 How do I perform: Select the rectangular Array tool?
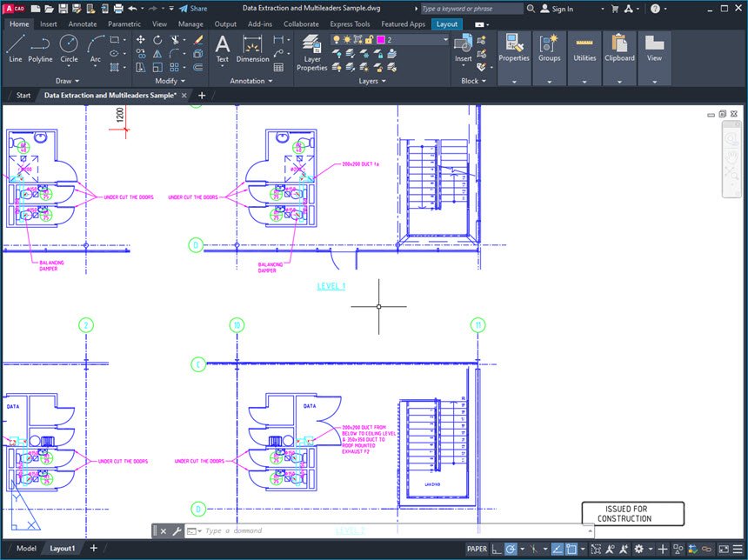coord(175,67)
